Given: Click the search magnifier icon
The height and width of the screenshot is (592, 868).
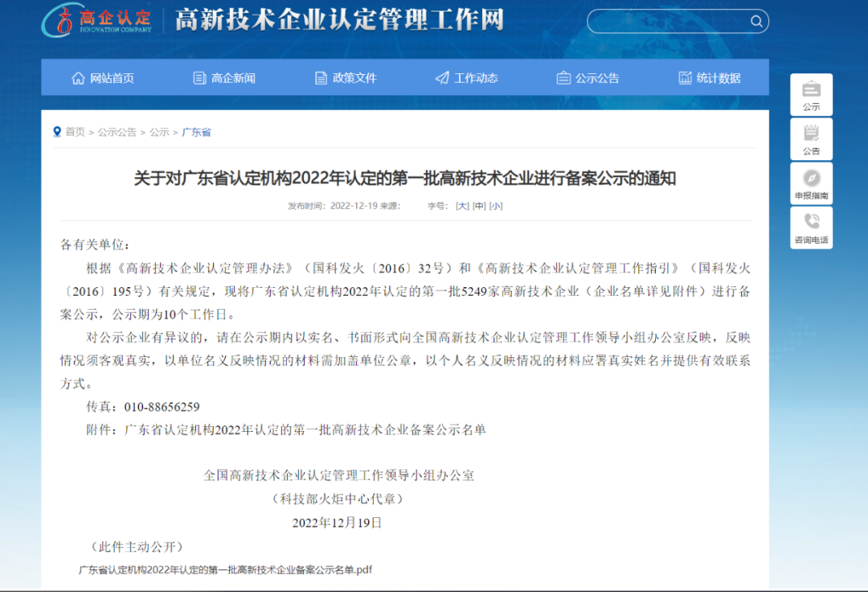Looking at the screenshot, I should point(756,21).
